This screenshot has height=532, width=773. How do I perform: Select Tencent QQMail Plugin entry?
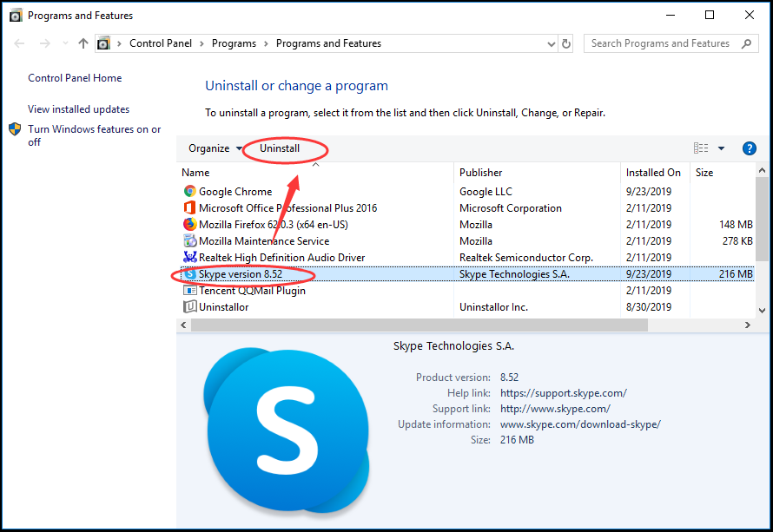(x=467, y=290)
